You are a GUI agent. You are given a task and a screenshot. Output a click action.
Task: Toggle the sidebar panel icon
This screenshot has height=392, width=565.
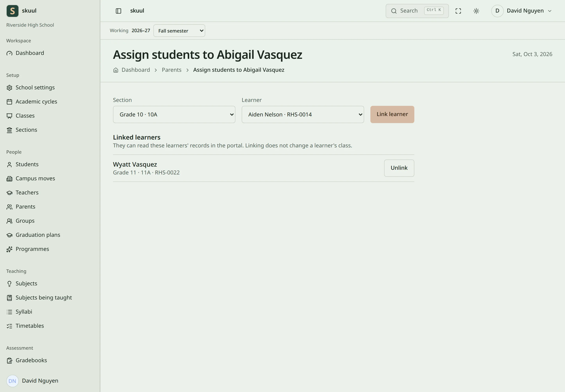click(x=118, y=11)
